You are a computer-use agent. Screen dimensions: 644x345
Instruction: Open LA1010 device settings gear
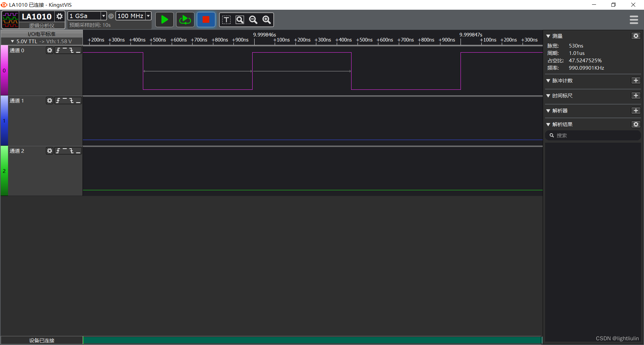[59, 16]
